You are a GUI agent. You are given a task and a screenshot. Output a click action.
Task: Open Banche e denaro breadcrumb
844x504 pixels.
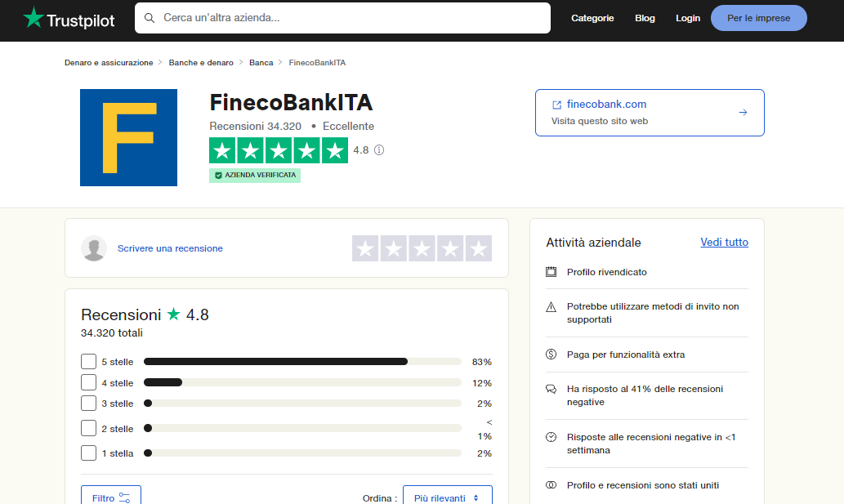[201, 63]
